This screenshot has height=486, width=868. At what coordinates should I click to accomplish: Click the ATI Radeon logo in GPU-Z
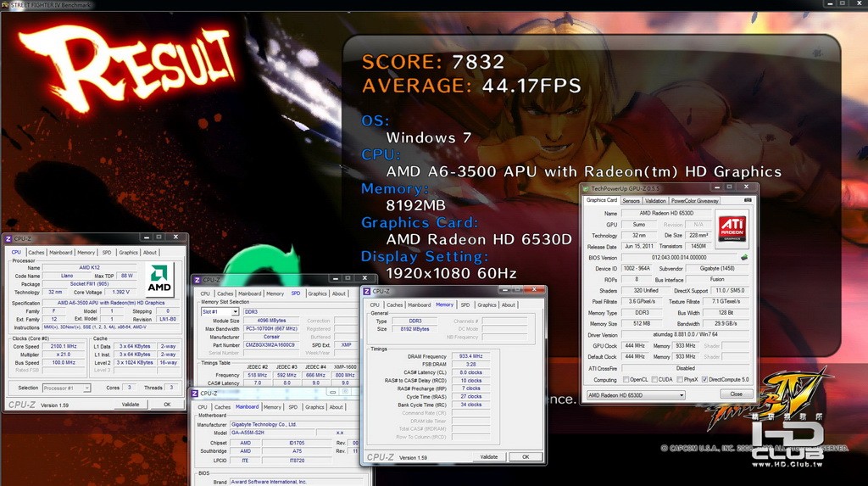coord(732,229)
